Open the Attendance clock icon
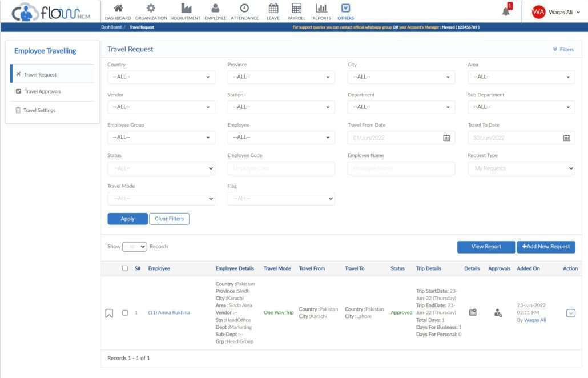Screen dimensions: 588x378 point(244,9)
